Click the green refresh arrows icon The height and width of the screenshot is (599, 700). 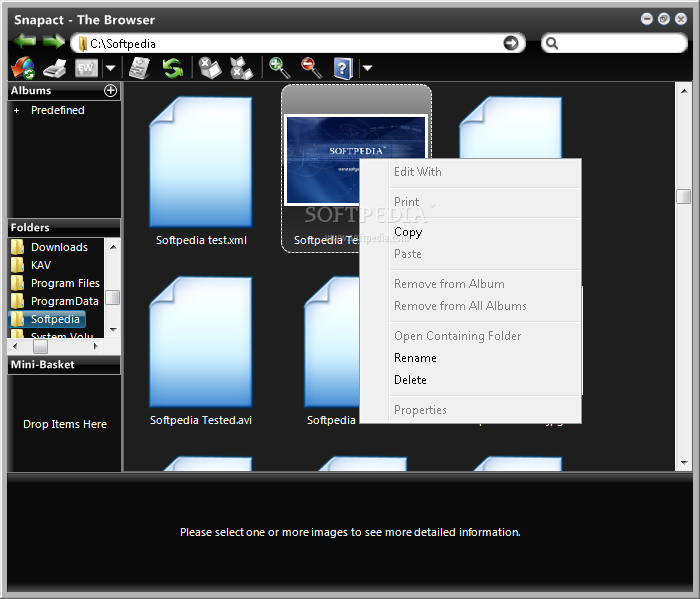(x=173, y=68)
